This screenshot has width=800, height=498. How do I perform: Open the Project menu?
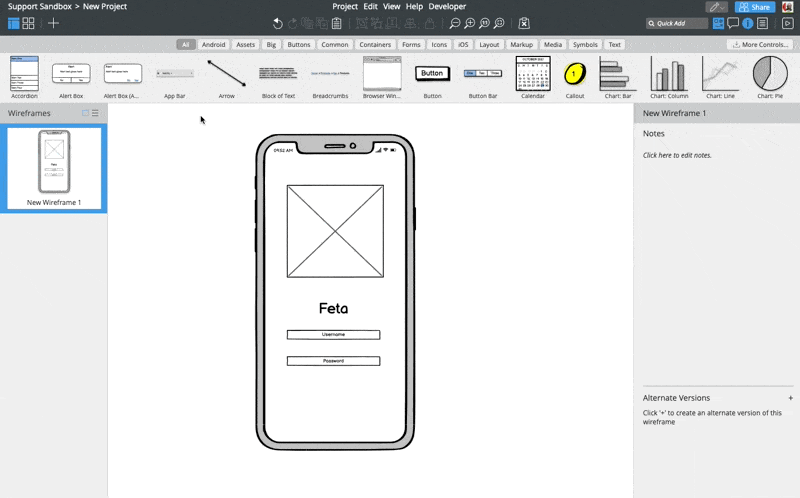coord(345,6)
